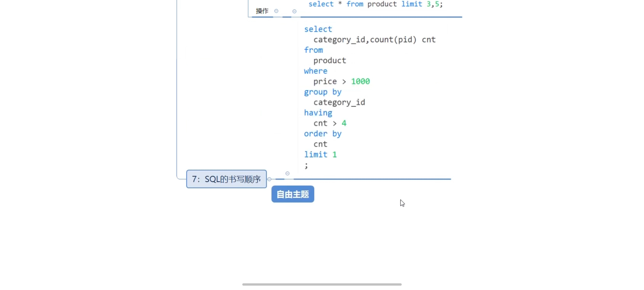
Task: Click the 'where' keyword in the query
Action: coord(316,71)
